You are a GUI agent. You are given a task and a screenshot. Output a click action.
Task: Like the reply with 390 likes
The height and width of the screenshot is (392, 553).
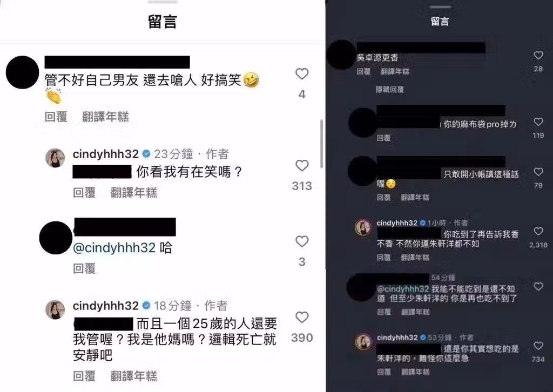click(302, 317)
